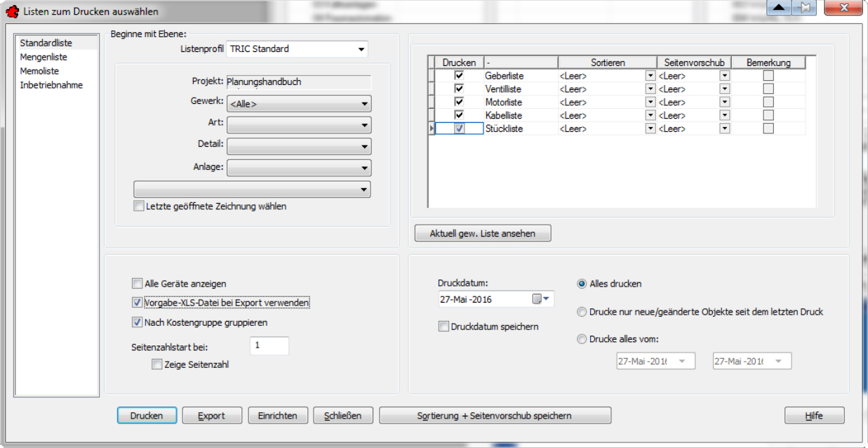
Task: Open Hilfe button
Action: [815, 416]
